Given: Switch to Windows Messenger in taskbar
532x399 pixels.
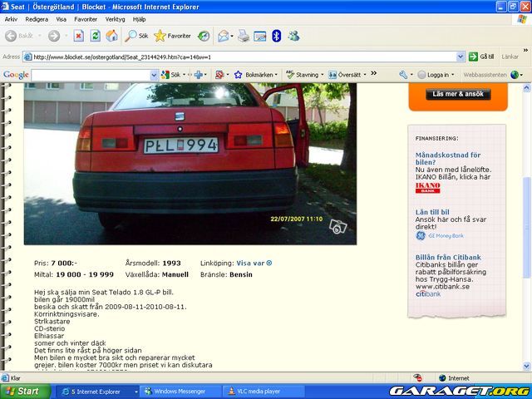Looking at the screenshot, I should pyautogui.click(x=180, y=392).
